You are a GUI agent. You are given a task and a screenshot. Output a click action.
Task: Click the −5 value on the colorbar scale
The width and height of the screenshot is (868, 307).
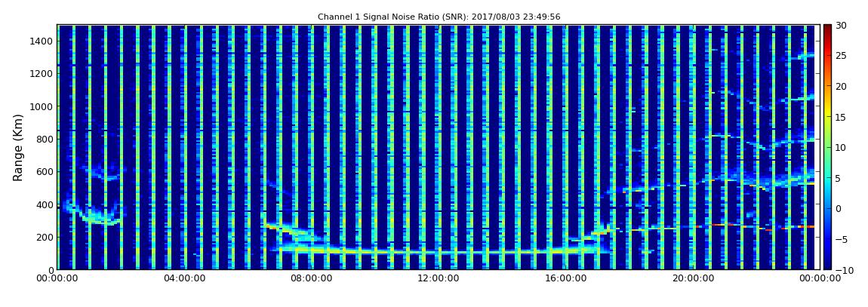pyautogui.click(x=841, y=239)
